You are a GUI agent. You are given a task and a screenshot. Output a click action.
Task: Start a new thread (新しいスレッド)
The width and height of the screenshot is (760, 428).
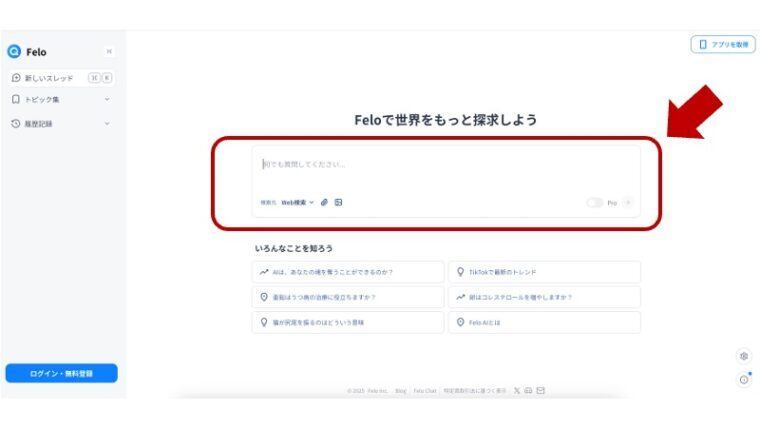click(61, 78)
